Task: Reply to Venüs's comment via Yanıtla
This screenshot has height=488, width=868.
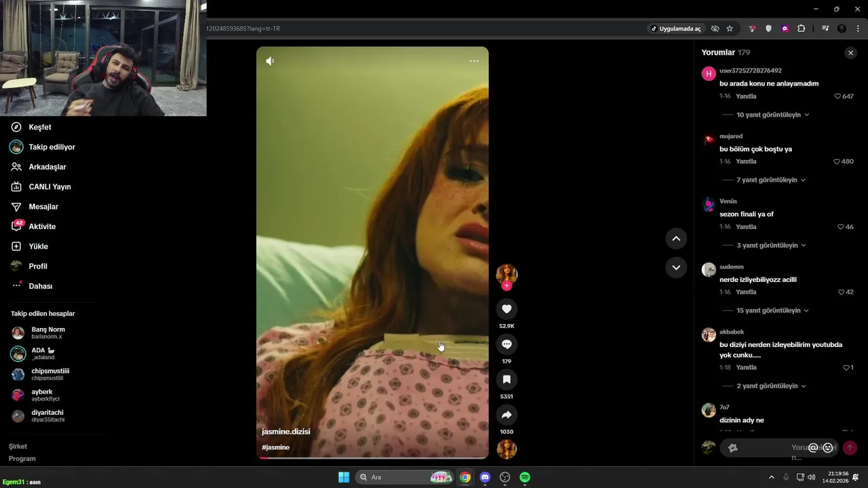Action: [x=746, y=227]
